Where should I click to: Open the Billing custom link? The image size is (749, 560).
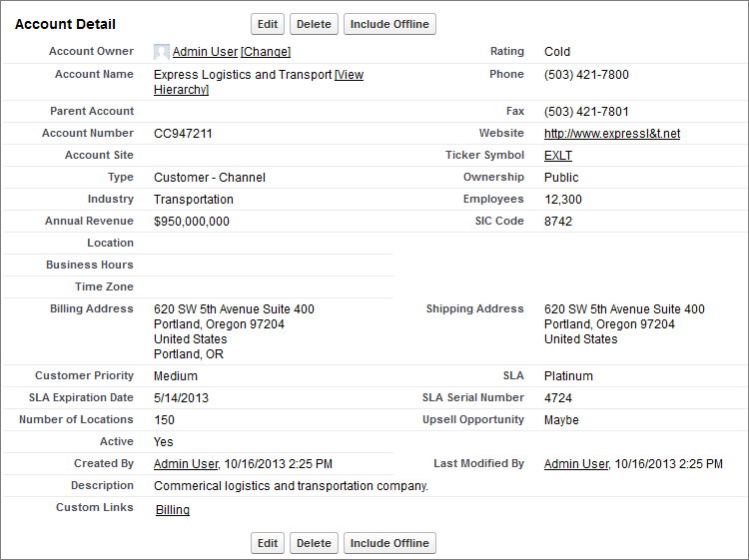(x=173, y=510)
